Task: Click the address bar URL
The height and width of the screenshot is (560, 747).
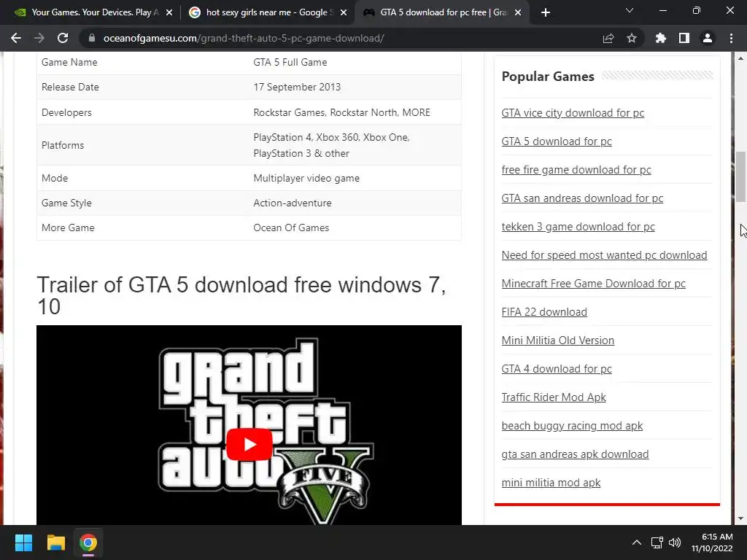Action: click(x=244, y=38)
